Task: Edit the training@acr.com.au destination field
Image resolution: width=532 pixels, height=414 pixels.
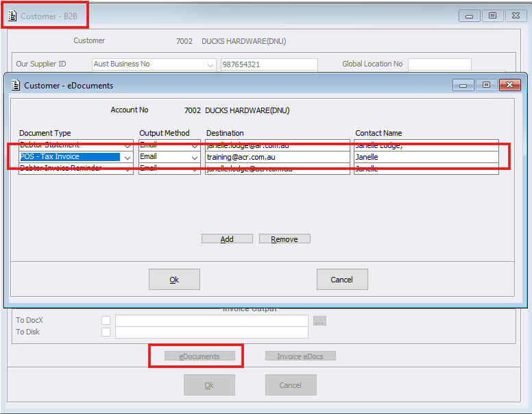Action: pos(277,157)
